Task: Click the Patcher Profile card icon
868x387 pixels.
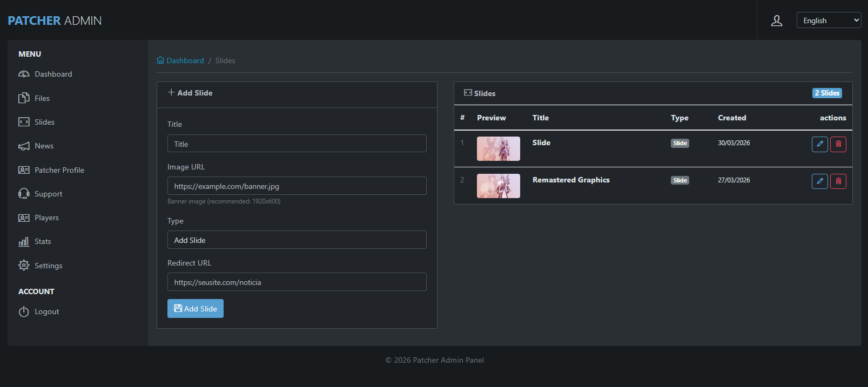Action: click(x=24, y=170)
